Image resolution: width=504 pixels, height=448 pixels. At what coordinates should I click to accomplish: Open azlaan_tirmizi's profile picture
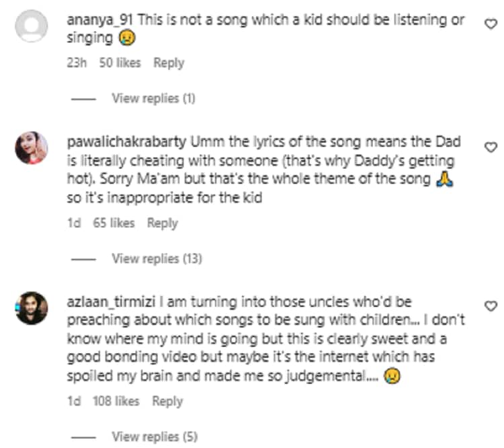32,309
